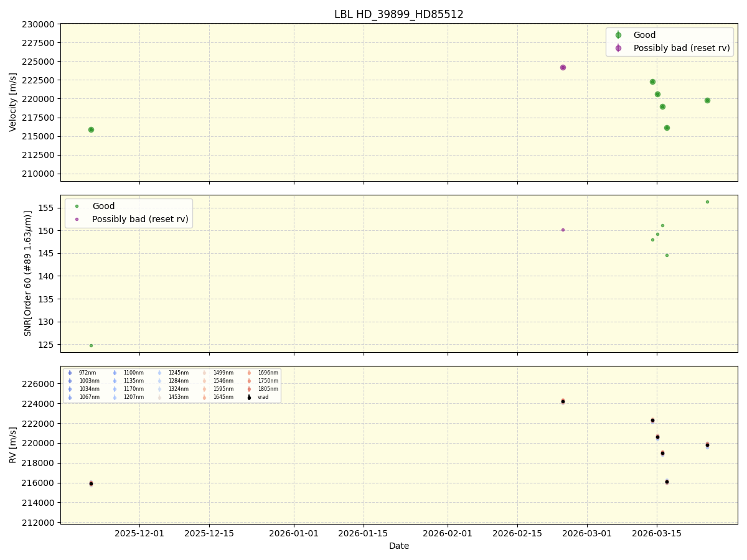Click the Velocity [m/s] axis label
This screenshot has width=747, height=560.
(x=13, y=102)
